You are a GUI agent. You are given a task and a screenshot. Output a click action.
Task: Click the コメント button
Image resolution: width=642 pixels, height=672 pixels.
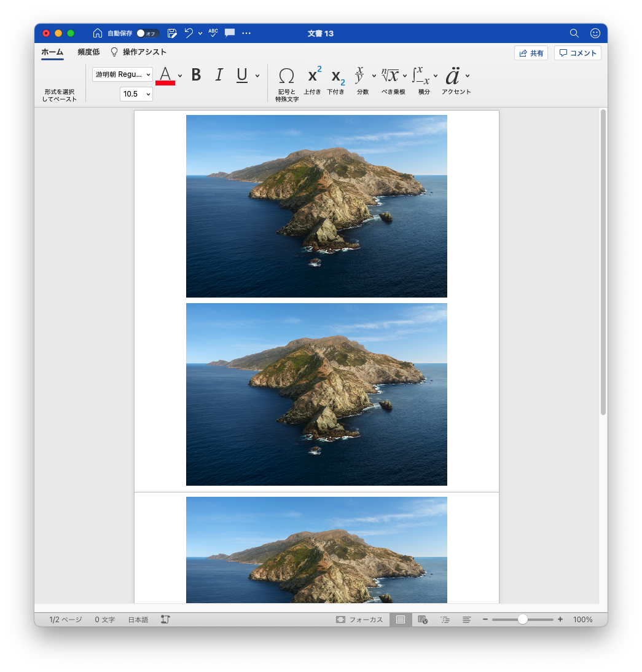577,53
